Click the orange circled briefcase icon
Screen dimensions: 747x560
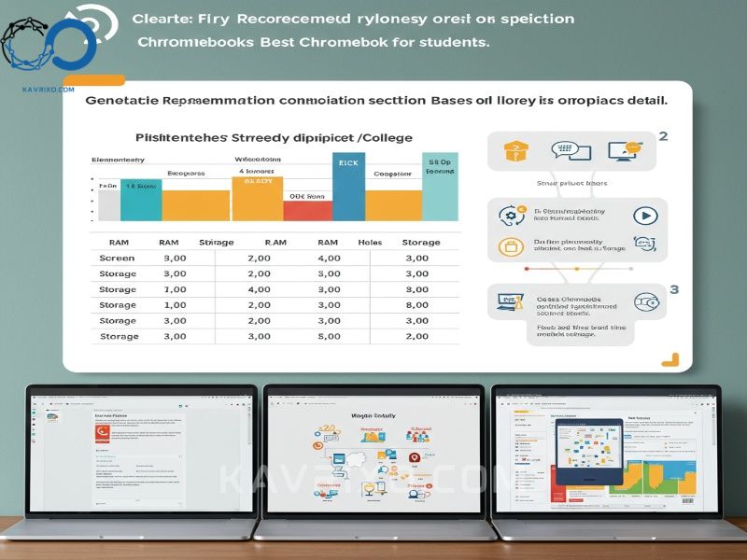(x=510, y=247)
